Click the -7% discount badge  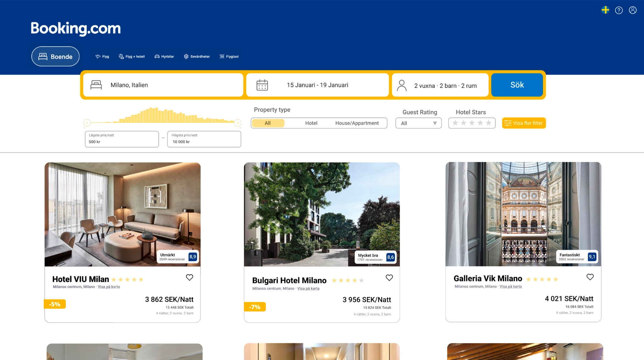(255, 307)
